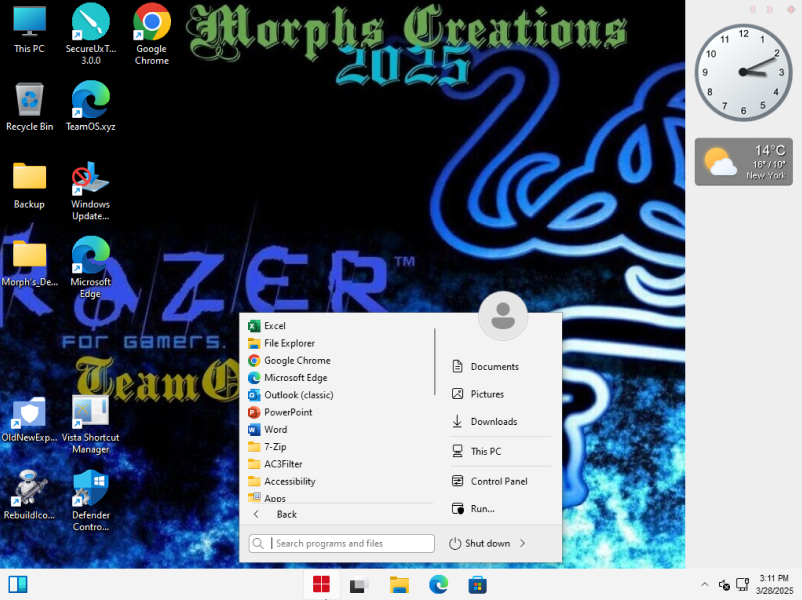Screen dimensions: 802x600
Task: Open File Explorer from the taskbar
Action: [399, 585]
